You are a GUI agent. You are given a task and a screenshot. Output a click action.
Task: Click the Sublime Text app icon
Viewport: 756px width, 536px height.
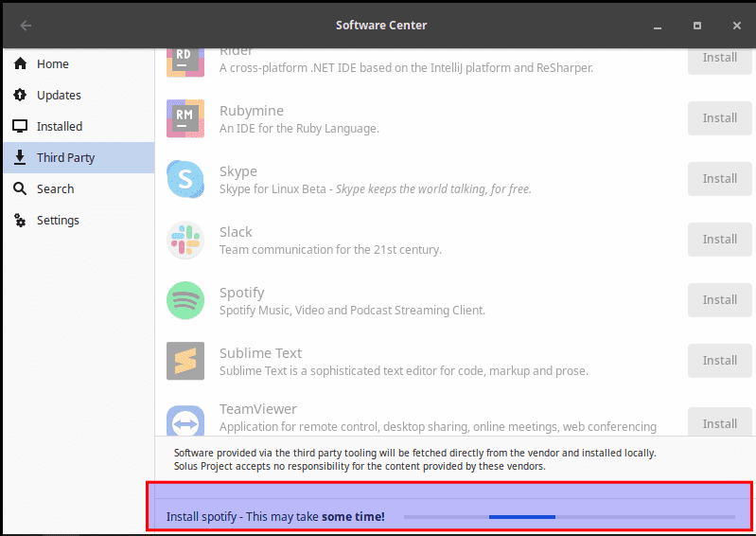click(185, 361)
